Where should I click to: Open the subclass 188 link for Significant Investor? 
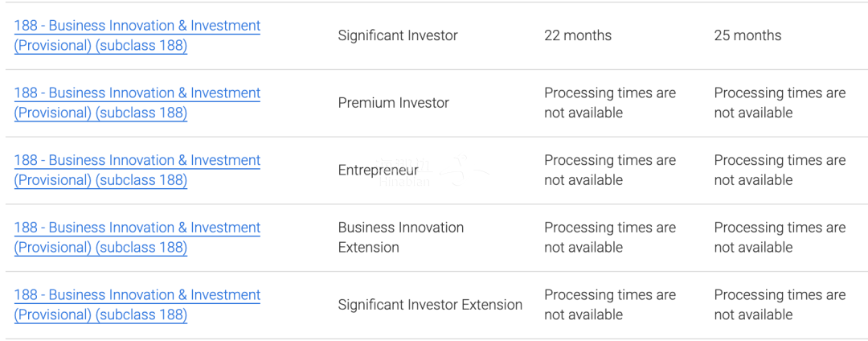click(x=137, y=35)
